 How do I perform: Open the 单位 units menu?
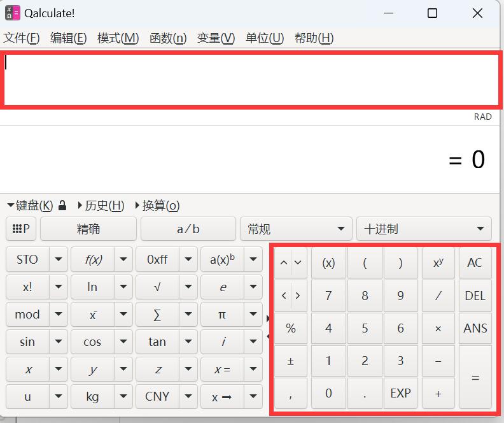(x=265, y=38)
